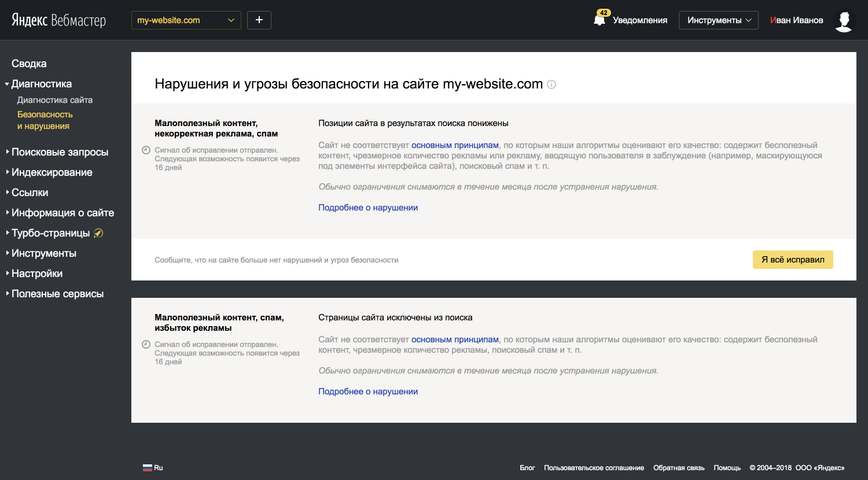Screen dimensions: 868x480
Task: Click the ООО «Яндекс» footer link
Action: click(x=820, y=468)
